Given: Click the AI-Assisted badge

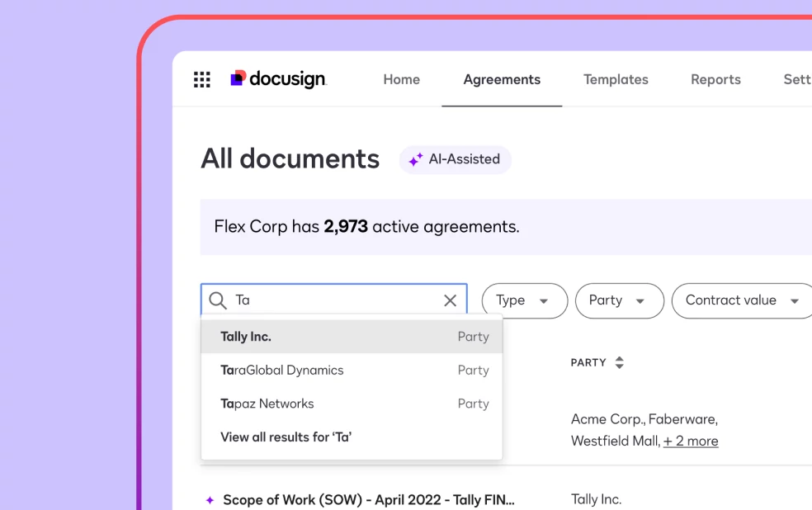Looking at the screenshot, I should pos(456,159).
